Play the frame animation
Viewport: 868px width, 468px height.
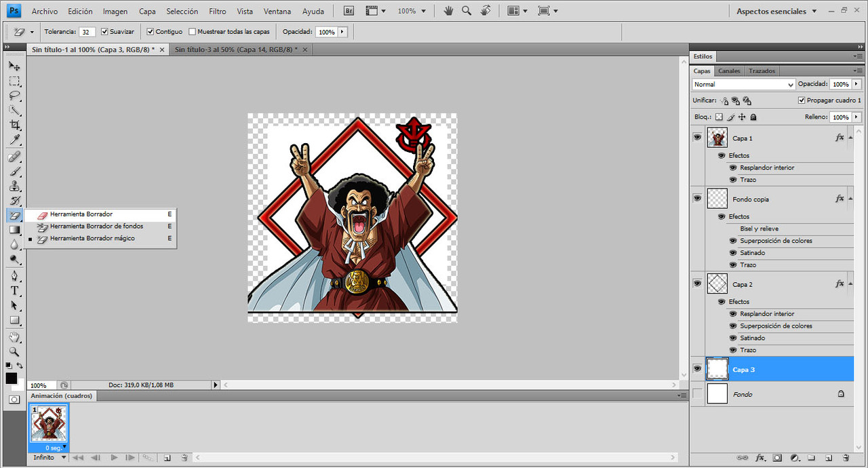click(x=114, y=458)
